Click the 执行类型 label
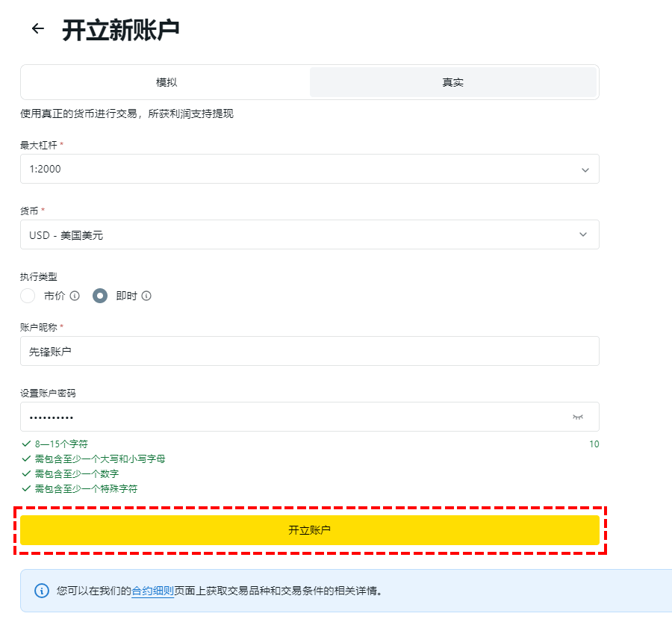The image size is (672, 631). pos(39,277)
